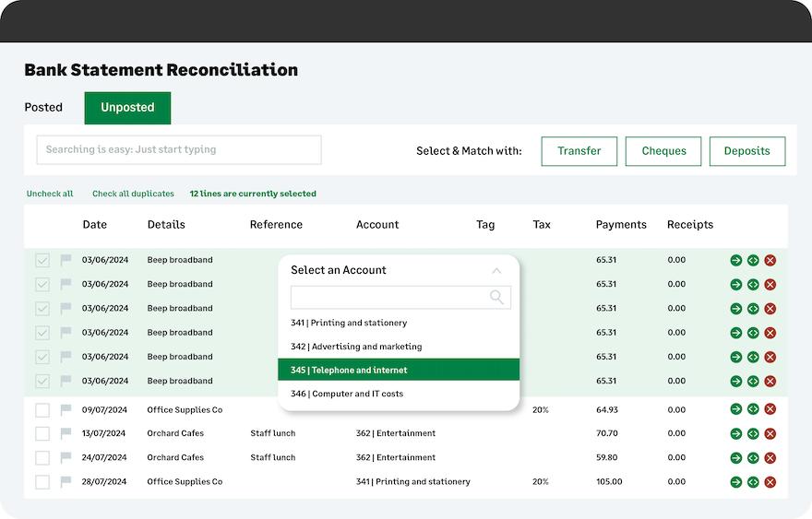Flag the 09/07/2024 Office Supplies Co row
812x519 pixels.
[x=66, y=409]
